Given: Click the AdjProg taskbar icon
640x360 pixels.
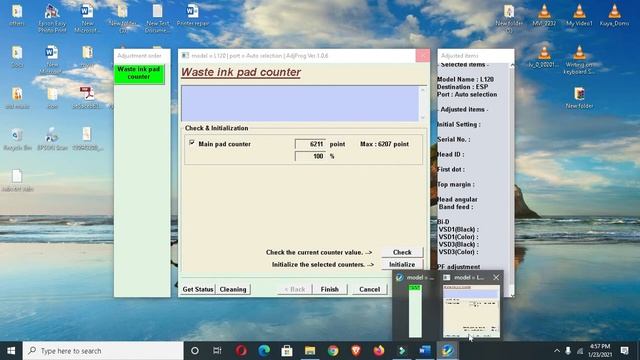Looking at the screenshot, I should (x=447, y=351).
